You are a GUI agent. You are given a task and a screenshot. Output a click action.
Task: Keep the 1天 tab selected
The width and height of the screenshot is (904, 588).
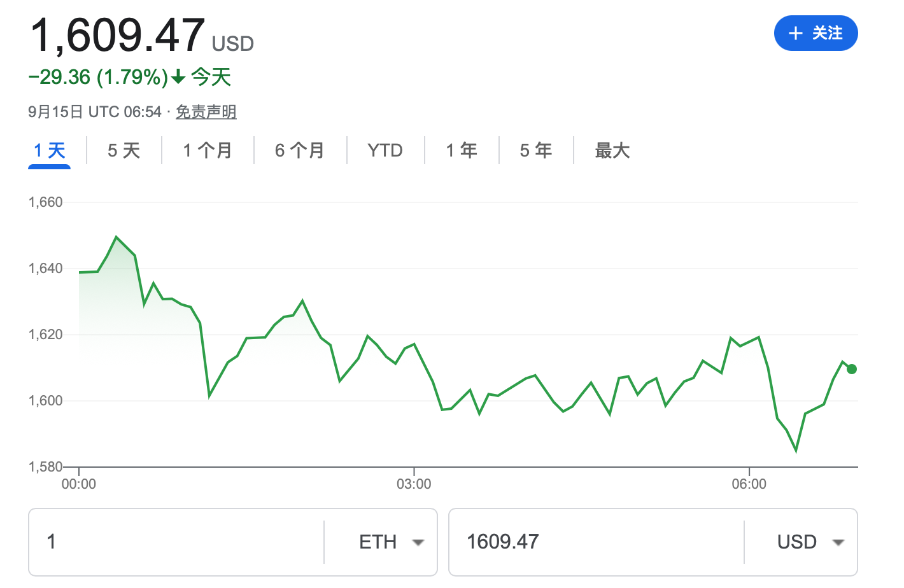[x=49, y=150]
